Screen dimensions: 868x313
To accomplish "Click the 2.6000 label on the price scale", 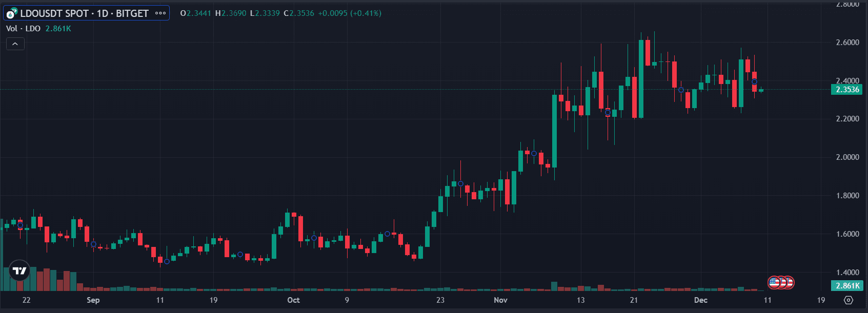I will pyautogui.click(x=847, y=43).
